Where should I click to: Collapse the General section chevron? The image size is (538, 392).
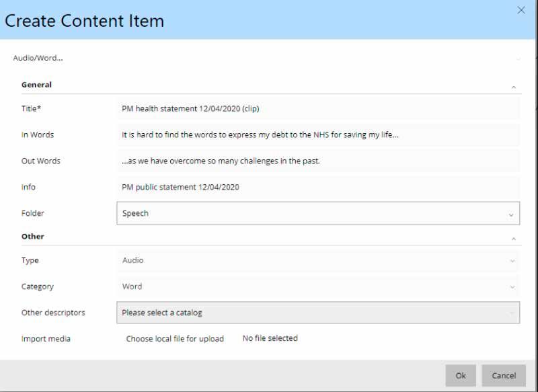(514, 87)
